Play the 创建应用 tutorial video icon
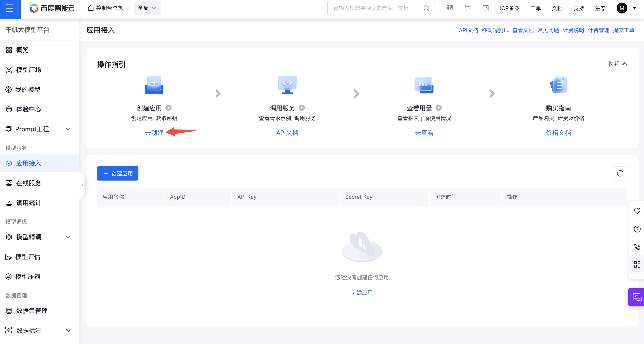The image size is (644, 344). (x=169, y=108)
